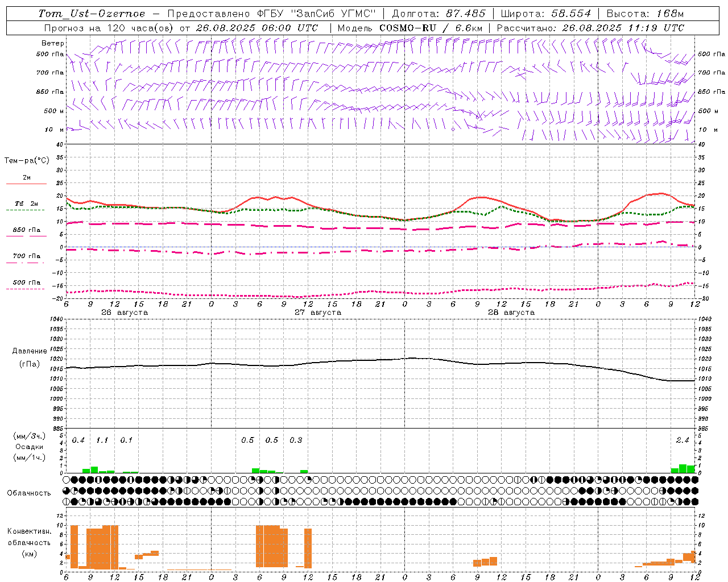Click the 0.1 precipitation value
The width and height of the screenshot is (728, 582).
pyautogui.click(x=126, y=440)
